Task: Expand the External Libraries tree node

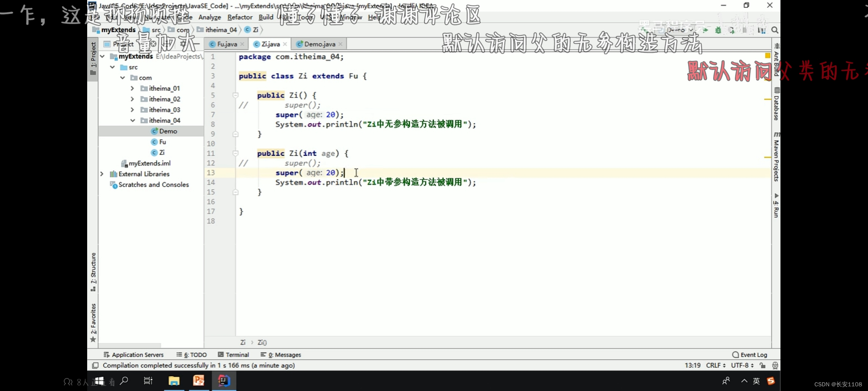Action: [102, 174]
